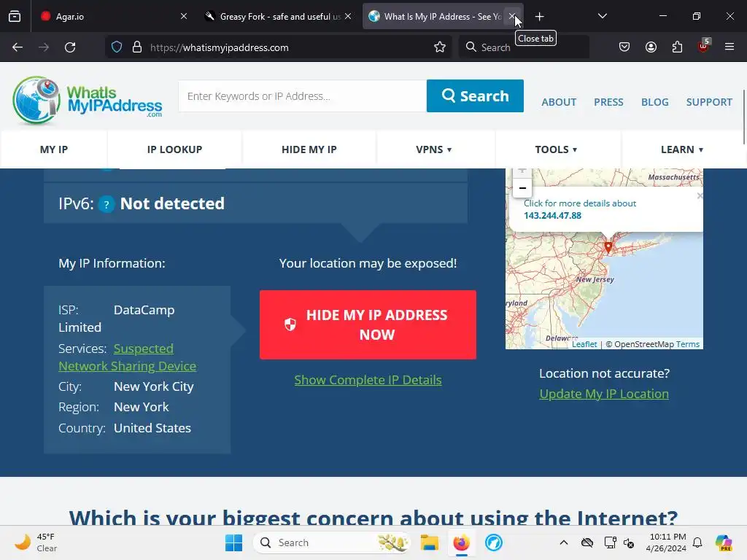The height and width of the screenshot is (560, 747).
Task: Click the muted volume tray icon
Action: pyautogui.click(x=629, y=542)
